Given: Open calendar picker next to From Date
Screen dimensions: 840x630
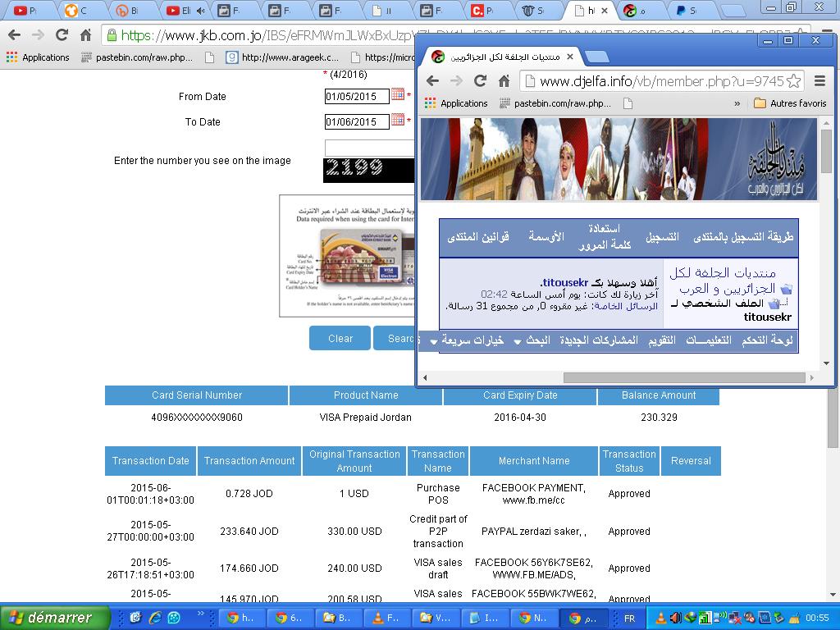Looking at the screenshot, I should click(x=398, y=94).
